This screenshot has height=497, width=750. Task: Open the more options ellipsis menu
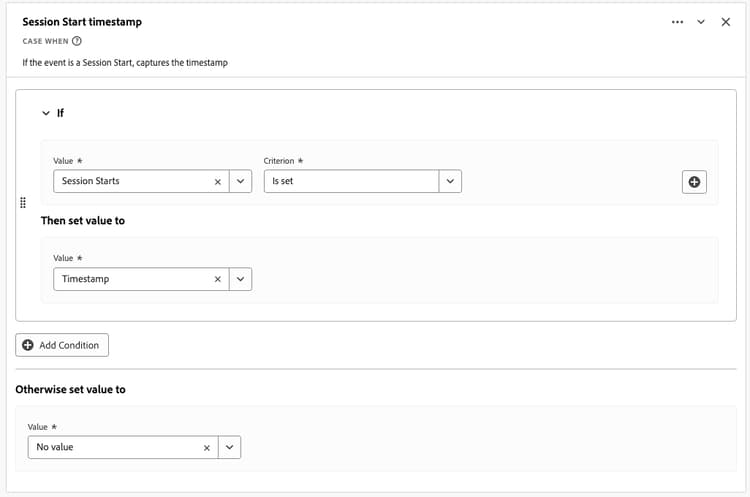tap(678, 22)
